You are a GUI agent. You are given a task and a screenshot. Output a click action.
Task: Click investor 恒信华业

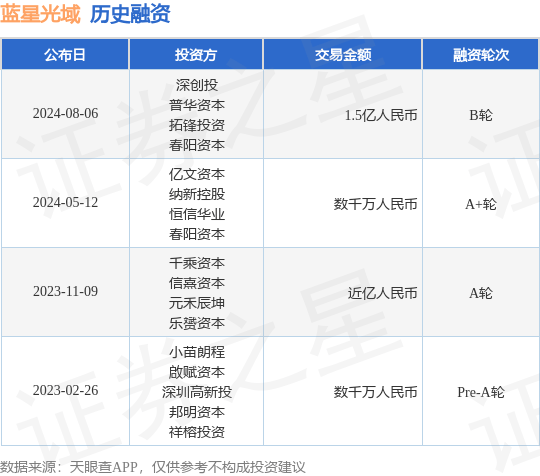pyautogui.click(x=197, y=214)
